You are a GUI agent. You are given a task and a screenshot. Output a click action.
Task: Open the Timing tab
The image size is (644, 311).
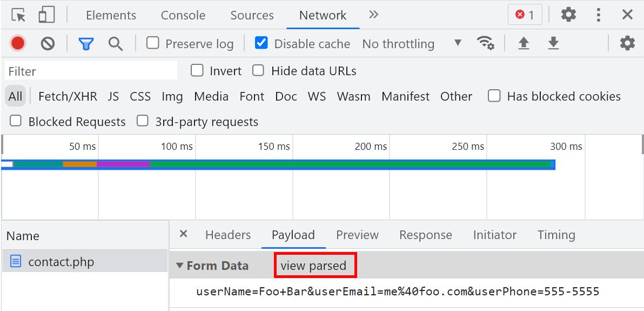click(x=556, y=235)
